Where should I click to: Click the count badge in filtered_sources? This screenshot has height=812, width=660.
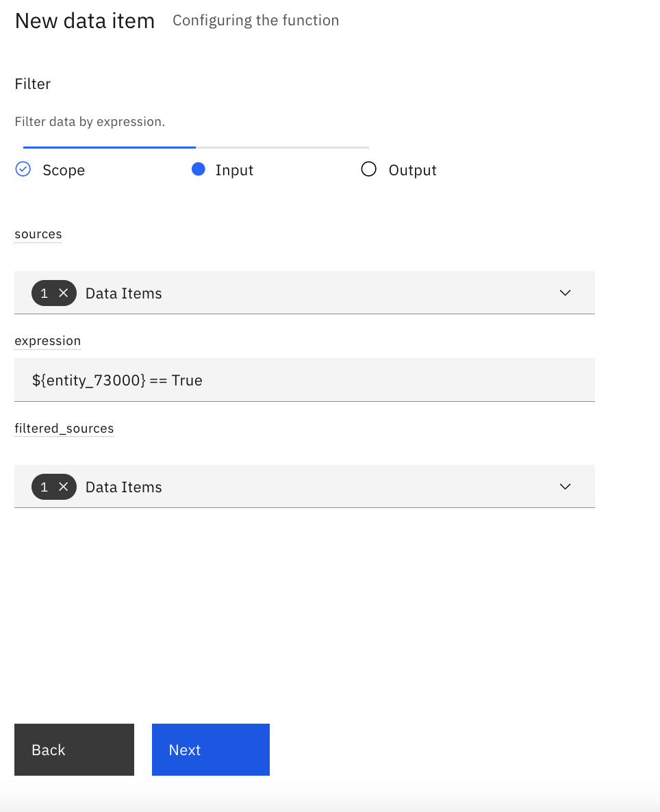coord(54,487)
